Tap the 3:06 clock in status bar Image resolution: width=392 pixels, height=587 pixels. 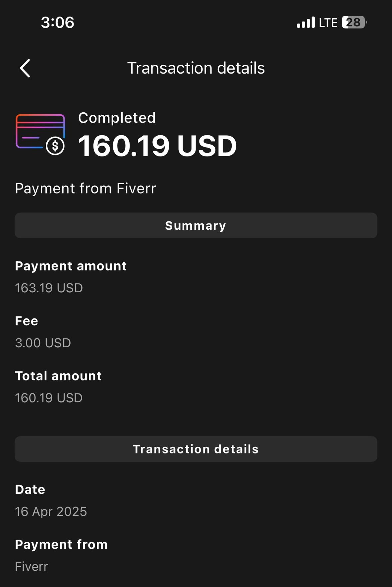57,23
